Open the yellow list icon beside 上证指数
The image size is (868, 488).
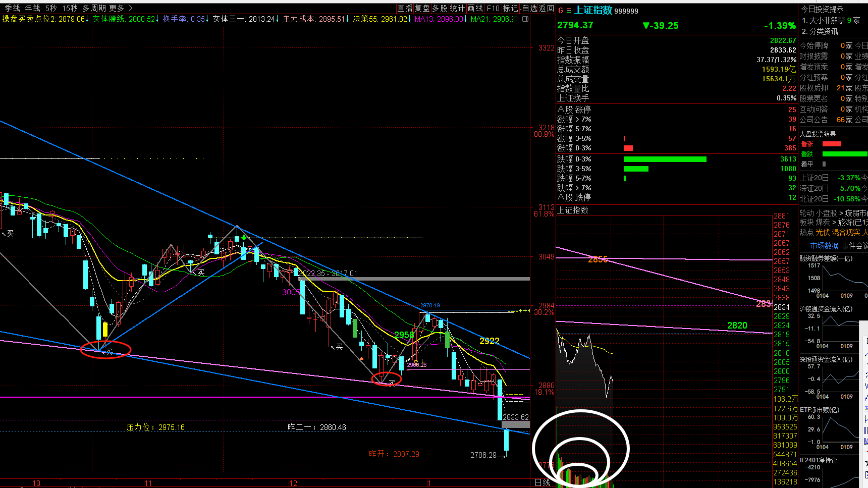569,10
